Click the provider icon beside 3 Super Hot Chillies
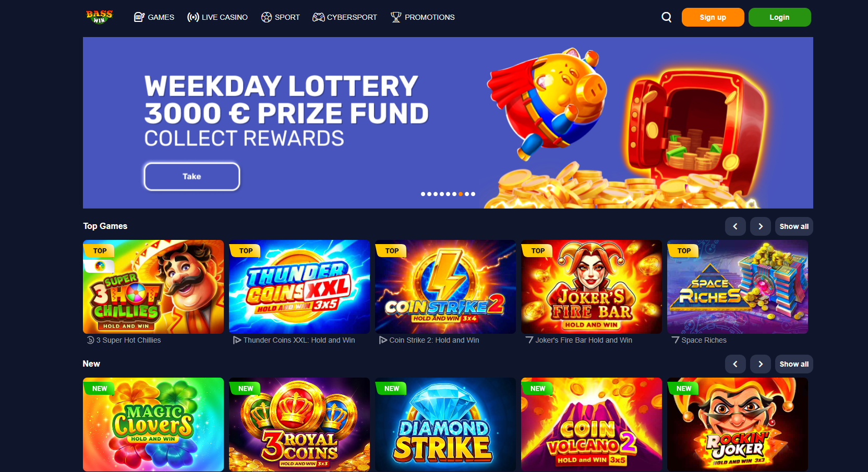The height and width of the screenshot is (472, 868). pos(90,340)
